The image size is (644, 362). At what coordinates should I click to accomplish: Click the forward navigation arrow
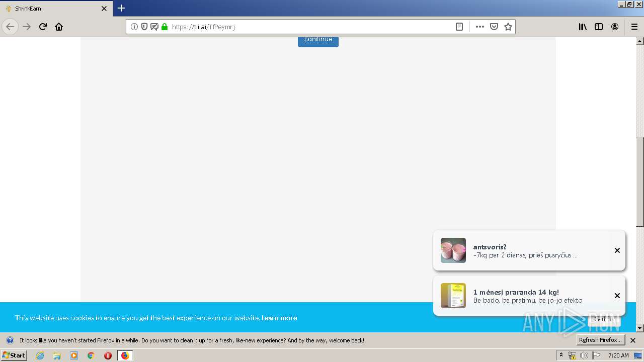(x=27, y=27)
